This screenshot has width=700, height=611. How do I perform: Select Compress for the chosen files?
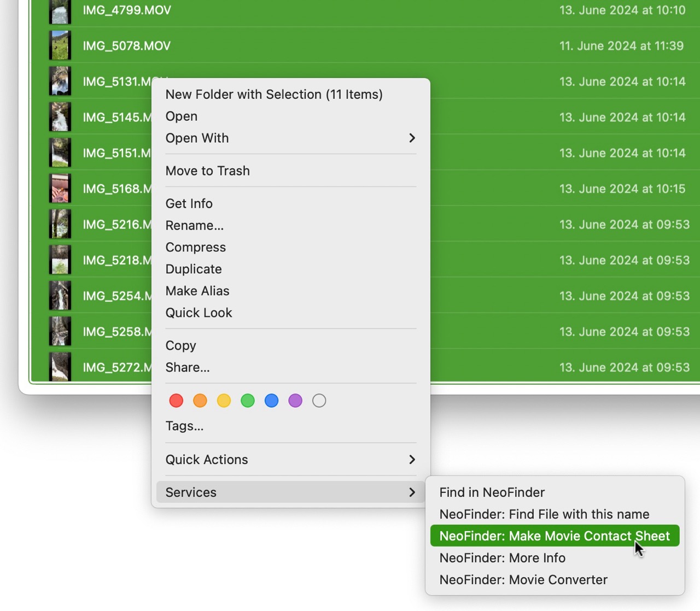click(x=195, y=247)
